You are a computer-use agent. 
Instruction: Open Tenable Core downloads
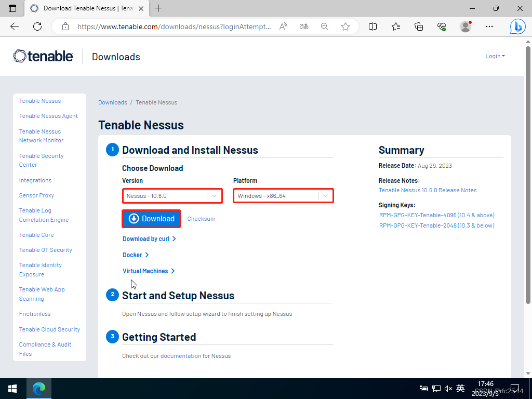[x=36, y=235]
